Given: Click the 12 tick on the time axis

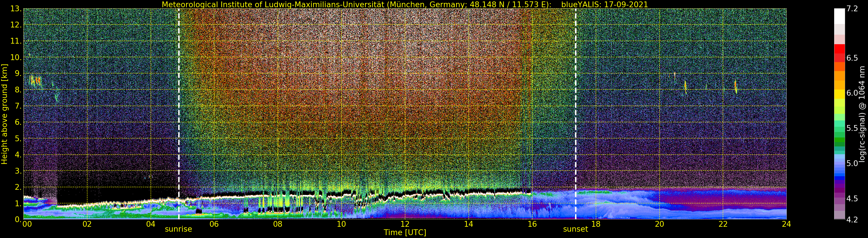Looking at the screenshot, I should tap(405, 224).
